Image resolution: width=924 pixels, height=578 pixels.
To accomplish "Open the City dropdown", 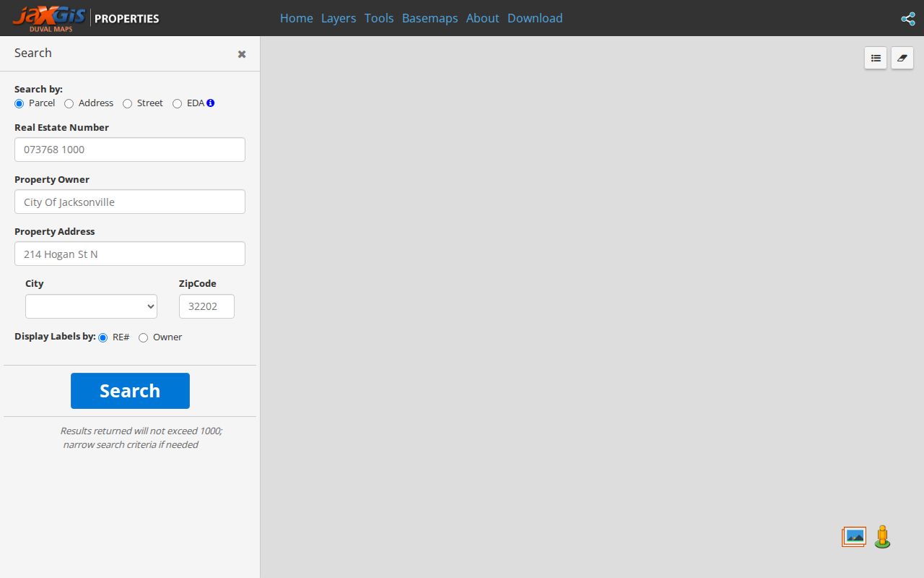I will tap(91, 306).
